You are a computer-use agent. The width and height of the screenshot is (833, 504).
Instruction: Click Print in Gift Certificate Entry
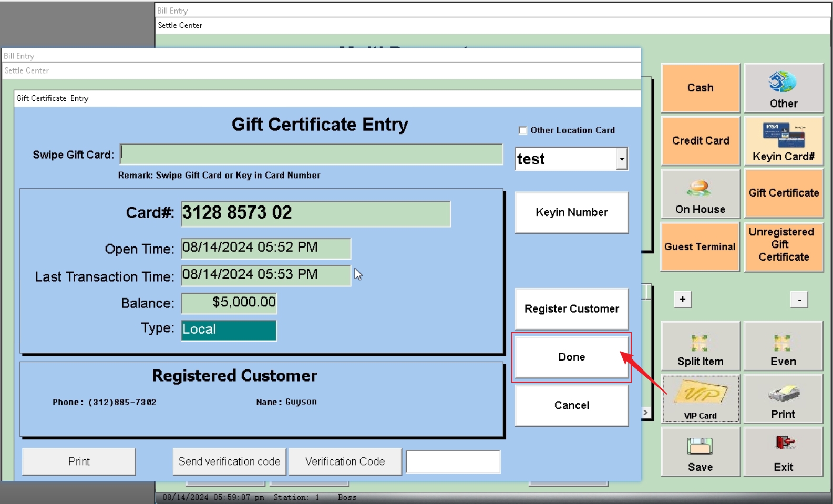79,461
